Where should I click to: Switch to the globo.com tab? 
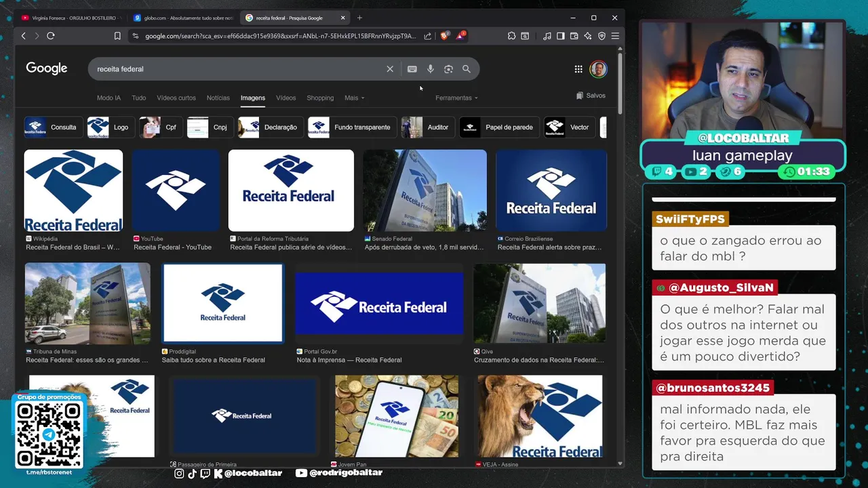[x=183, y=18]
